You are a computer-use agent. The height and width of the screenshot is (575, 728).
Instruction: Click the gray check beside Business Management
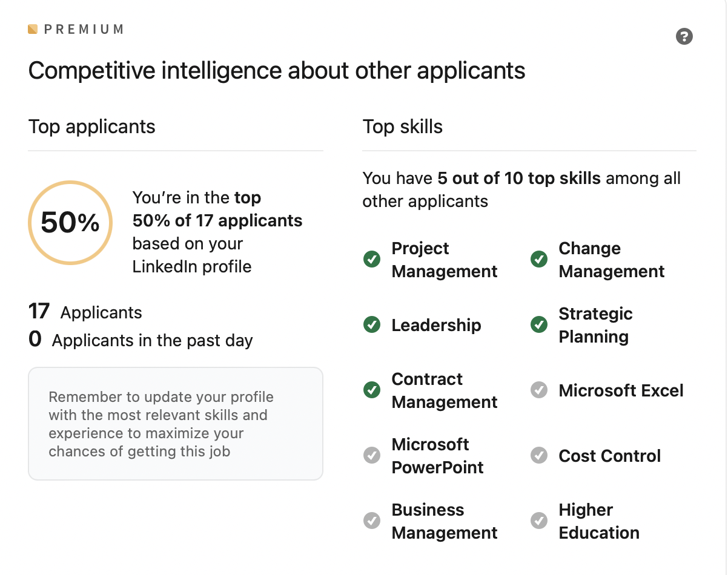[371, 521]
